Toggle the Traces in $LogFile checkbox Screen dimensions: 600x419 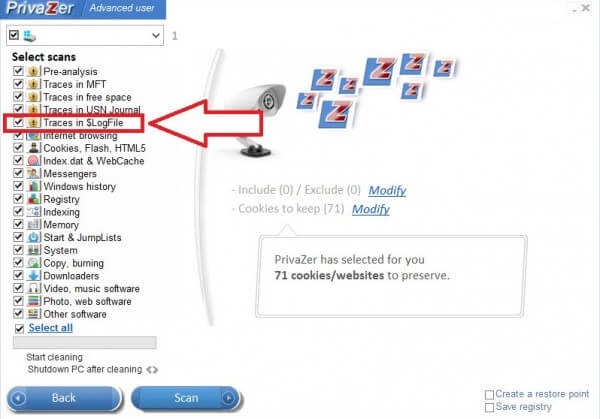(18, 122)
